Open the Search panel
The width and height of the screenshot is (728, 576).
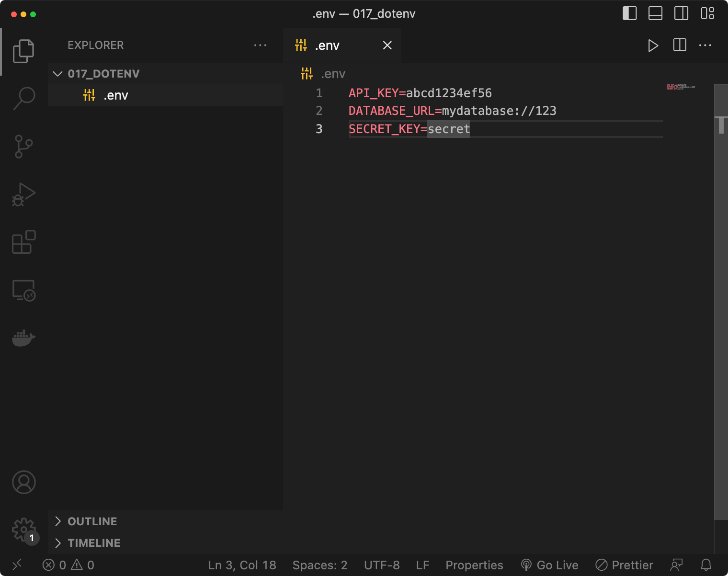coord(23,97)
